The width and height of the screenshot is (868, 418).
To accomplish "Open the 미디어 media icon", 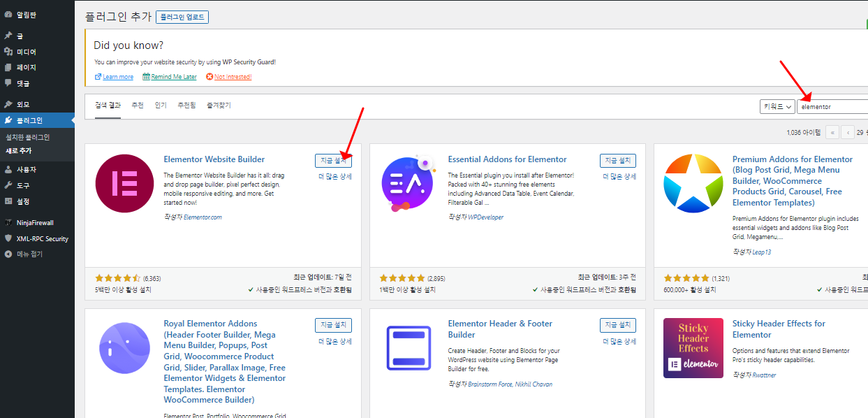I will point(8,52).
